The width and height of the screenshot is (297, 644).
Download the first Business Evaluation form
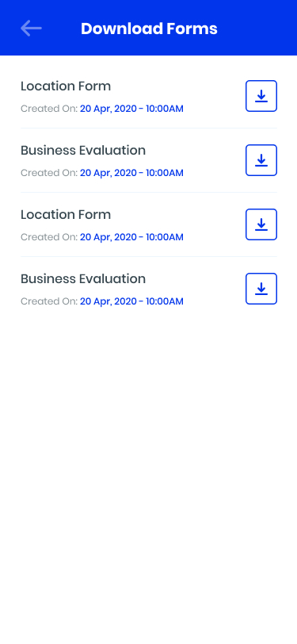(261, 160)
